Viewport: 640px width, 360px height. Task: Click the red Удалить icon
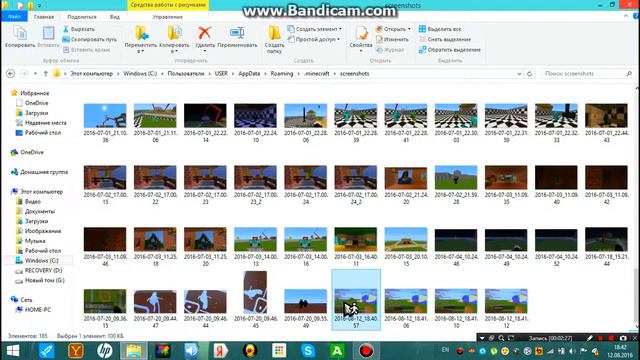pyautogui.click(x=204, y=33)
